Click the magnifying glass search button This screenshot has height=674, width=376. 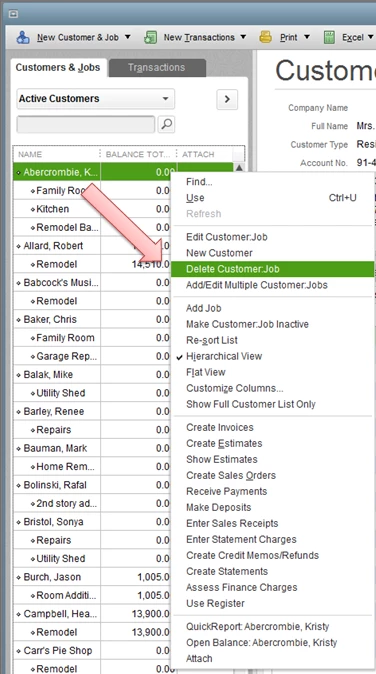point(166,124)
